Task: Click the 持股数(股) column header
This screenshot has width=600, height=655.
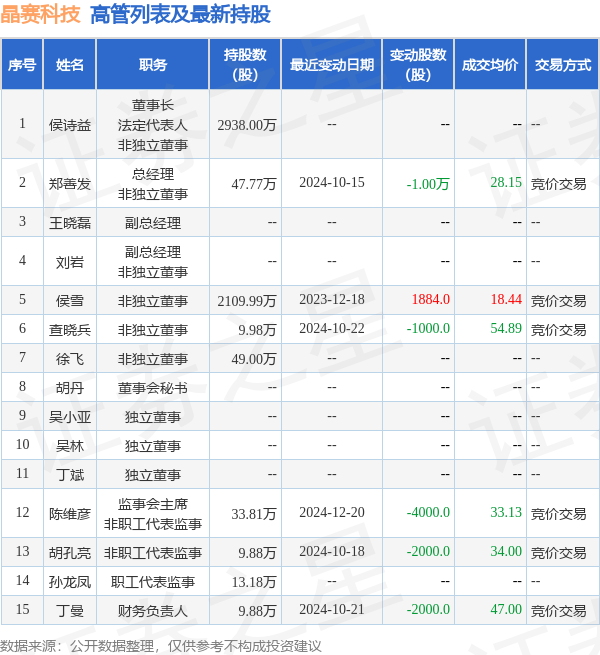Action: (x=245, y=65)
